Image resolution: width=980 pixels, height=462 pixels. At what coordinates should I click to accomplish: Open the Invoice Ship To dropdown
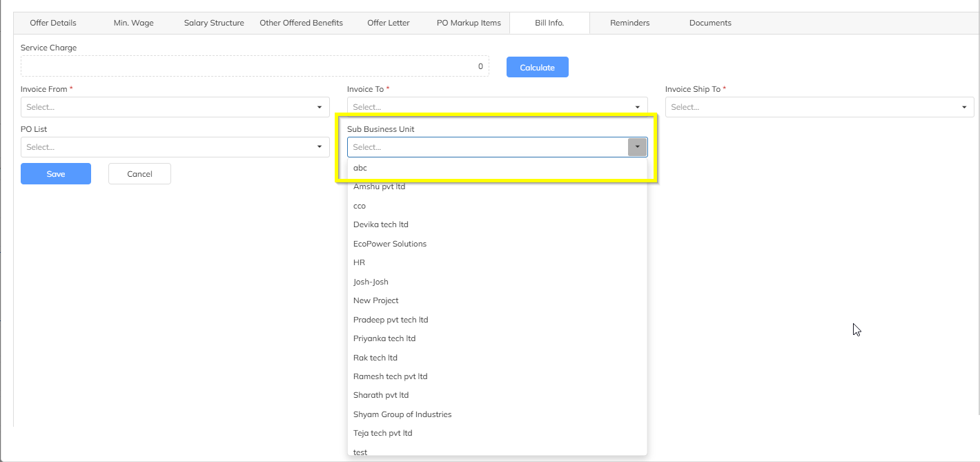[819, 107]
